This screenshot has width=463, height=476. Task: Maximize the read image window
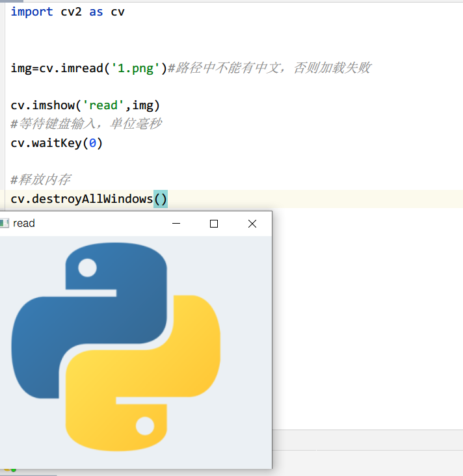tap(214, 224)
